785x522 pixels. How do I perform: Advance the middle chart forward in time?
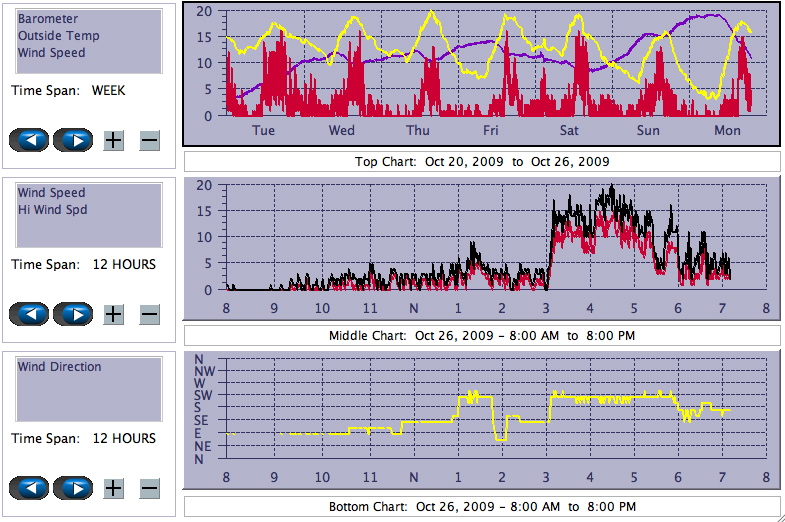(x=73, y=314)
